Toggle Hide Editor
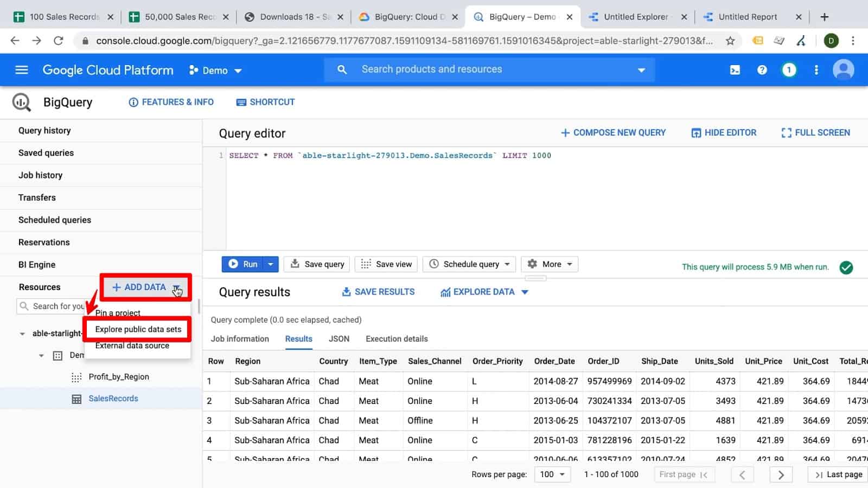 point(724,132)
